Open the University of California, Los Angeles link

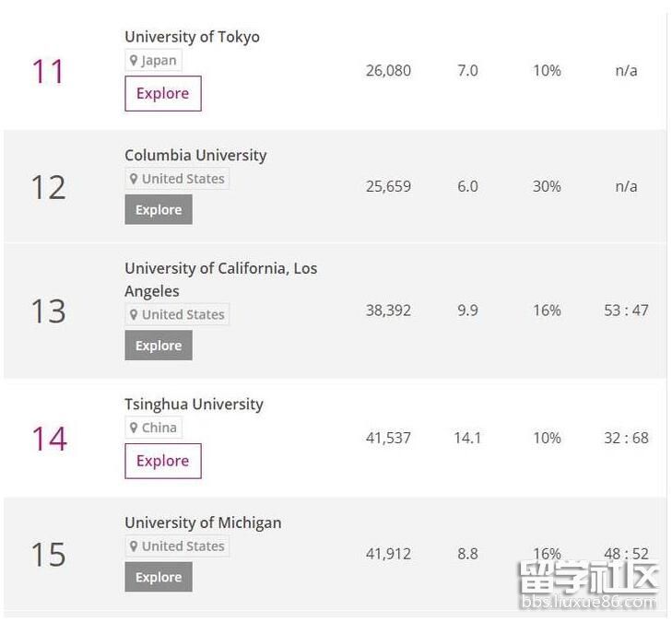click(x=220, y=280)
